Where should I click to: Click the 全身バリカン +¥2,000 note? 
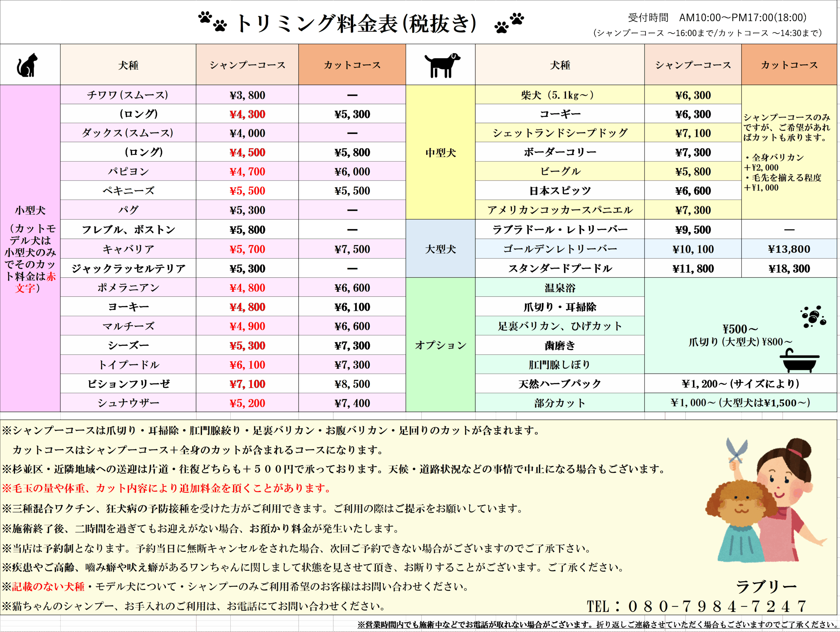click(773, 162)
